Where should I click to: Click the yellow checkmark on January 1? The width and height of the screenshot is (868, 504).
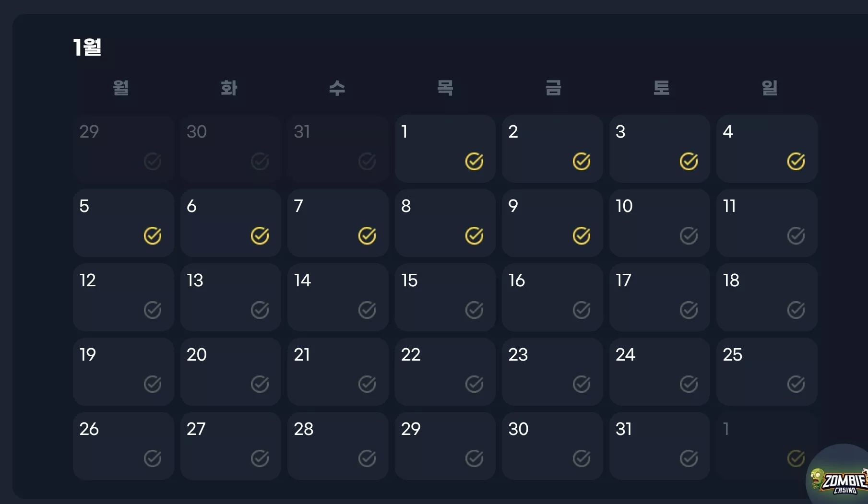[x=474, y=162]
